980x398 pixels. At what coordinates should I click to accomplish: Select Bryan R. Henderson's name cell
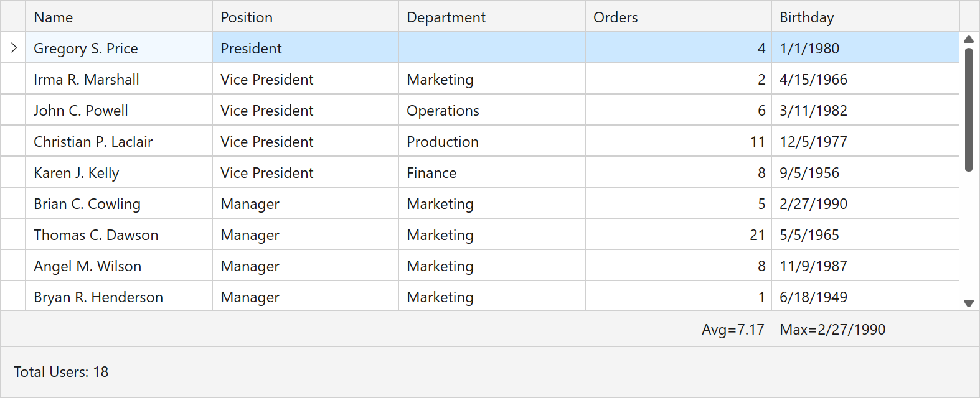click(98, 297)
